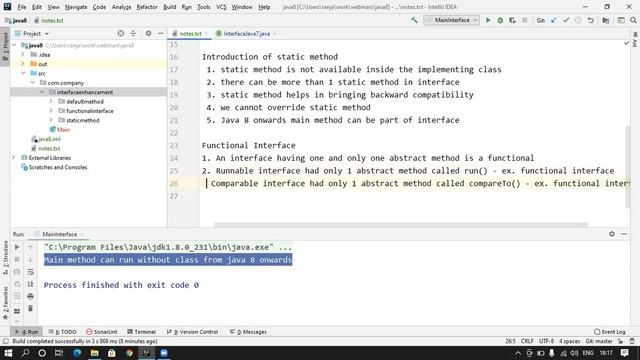Open the File menu

[22, 7]
